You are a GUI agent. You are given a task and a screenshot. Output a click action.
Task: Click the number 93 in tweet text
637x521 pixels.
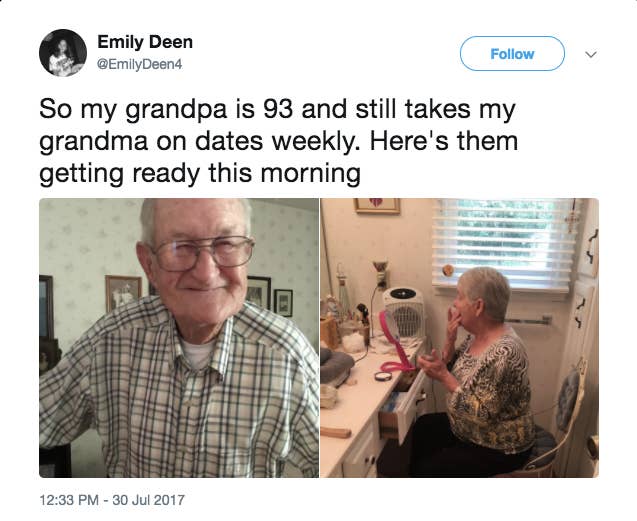[278, 109]
